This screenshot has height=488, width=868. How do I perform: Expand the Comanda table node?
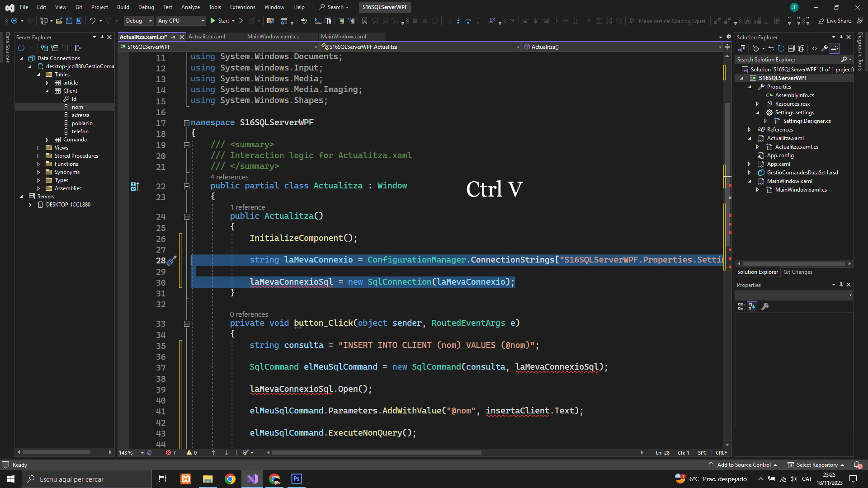pyautogui.click(x=47, y=140)
